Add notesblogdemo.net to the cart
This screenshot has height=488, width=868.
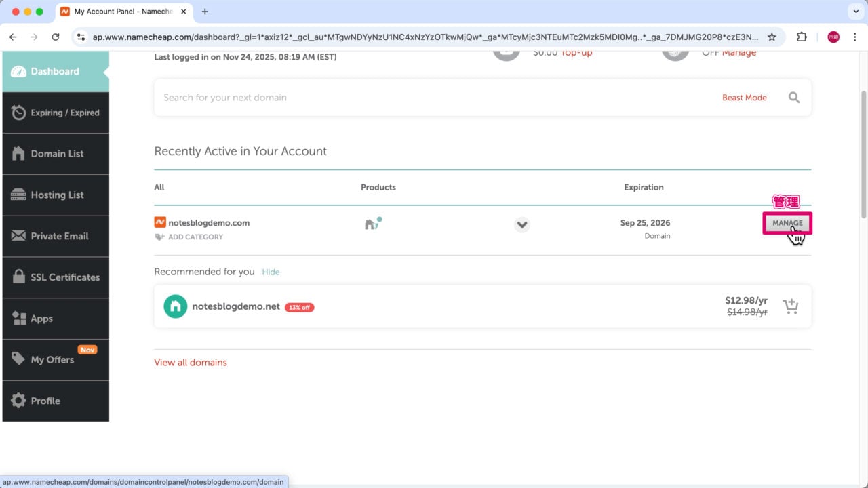[x=791, y=306]
